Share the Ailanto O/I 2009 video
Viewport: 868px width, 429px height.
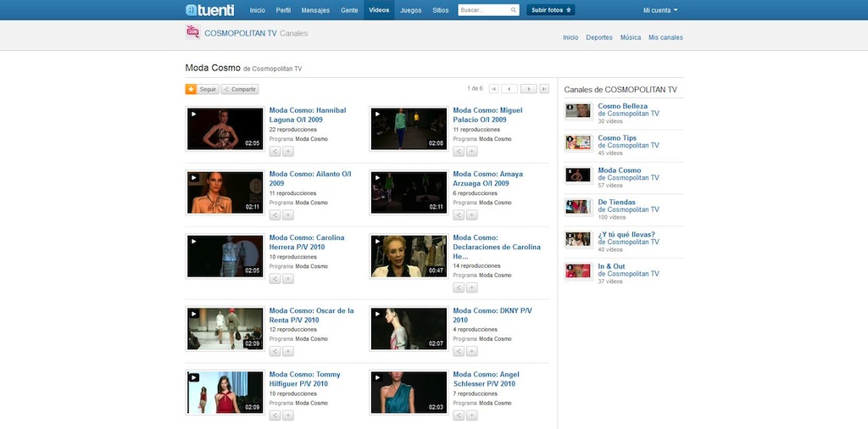coord(275,214)
